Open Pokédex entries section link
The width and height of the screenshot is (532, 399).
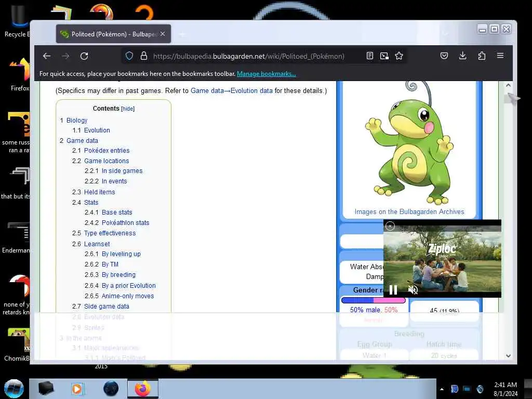[107, 150]
